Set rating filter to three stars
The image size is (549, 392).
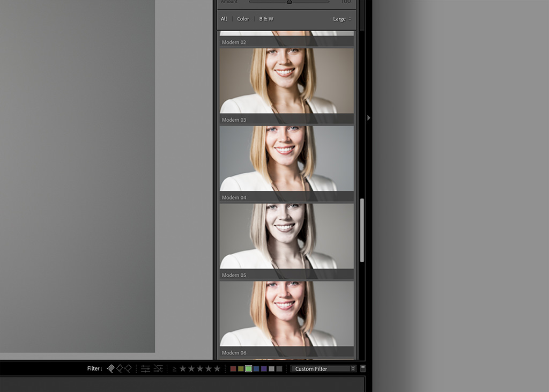[200, 368]
